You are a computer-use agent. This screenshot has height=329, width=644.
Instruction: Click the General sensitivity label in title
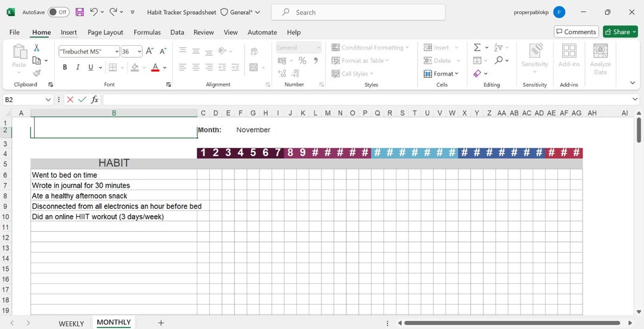(x=241, y=13)
